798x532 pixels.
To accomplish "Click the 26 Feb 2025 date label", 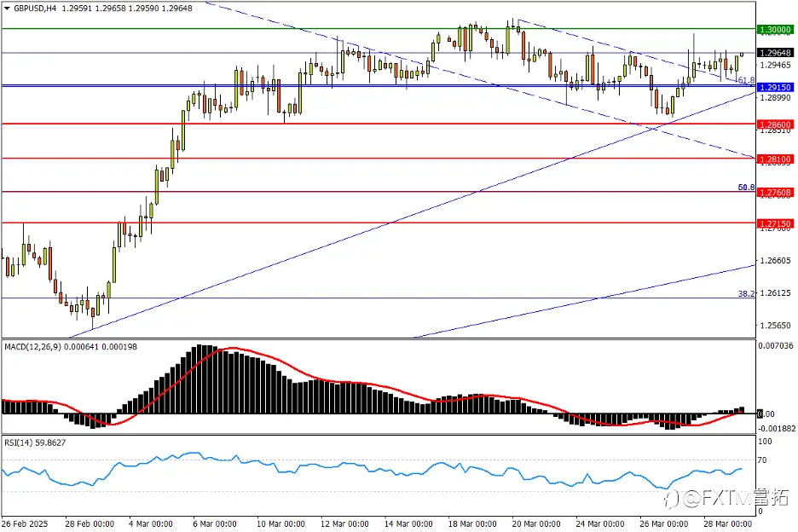I will click(25, 523).
